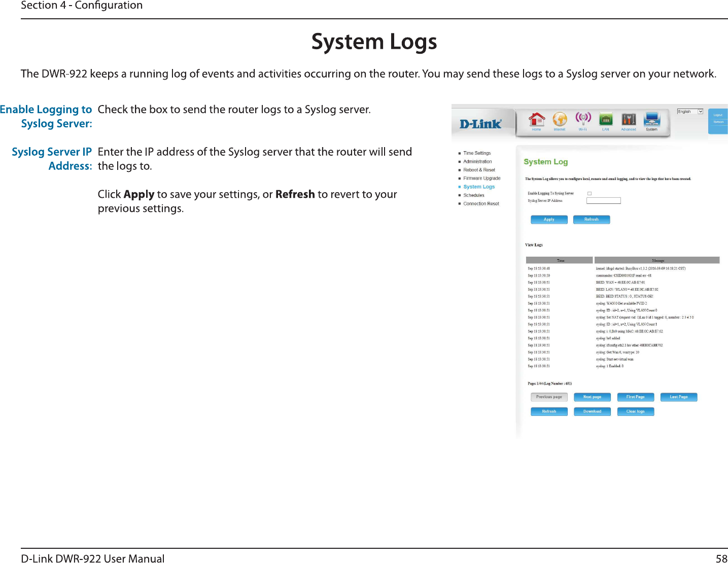Image resolution: width=728 pixels, height=563 pixels.
Task: Open the System monitor icon
Action: (652, 121)
